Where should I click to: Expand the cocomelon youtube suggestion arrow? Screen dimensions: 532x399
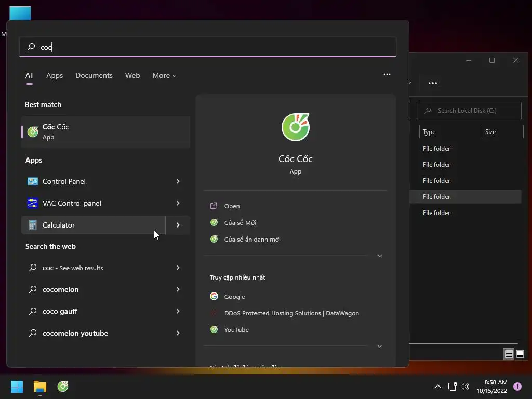[x=178, y=333]
